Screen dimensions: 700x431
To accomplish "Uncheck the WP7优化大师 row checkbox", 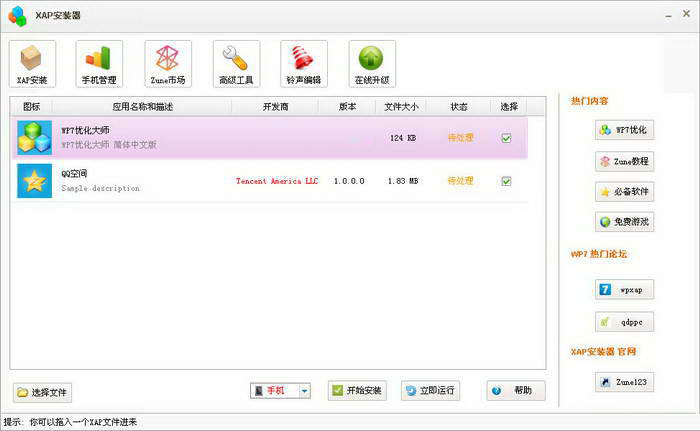I will click(506, 138).
